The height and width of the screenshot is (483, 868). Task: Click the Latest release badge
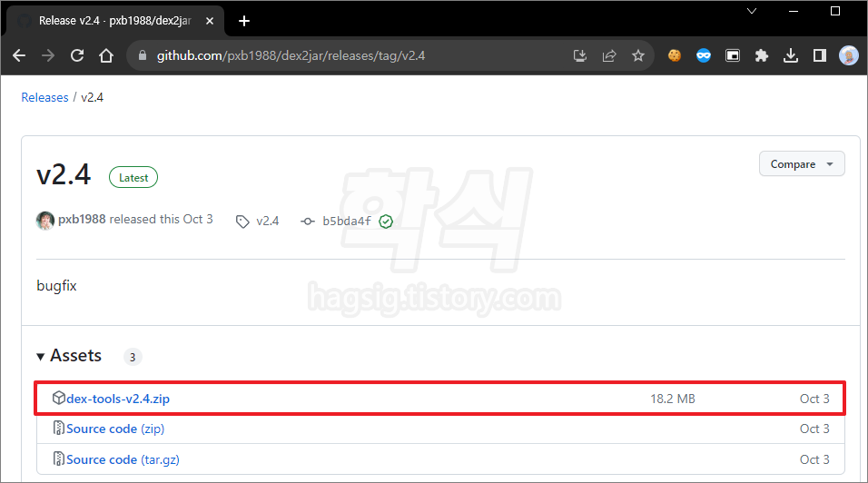pyautogui.click(x=133, y=178)
